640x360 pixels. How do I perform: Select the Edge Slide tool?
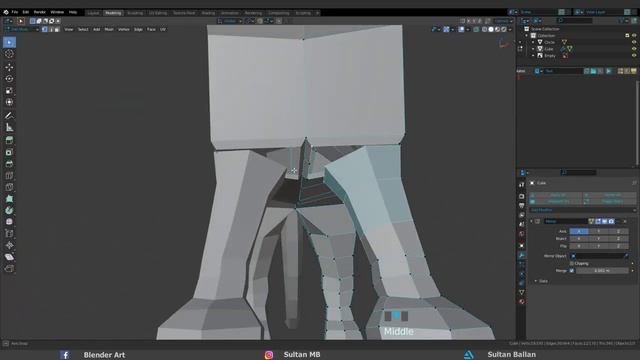(x=9, y=233)
